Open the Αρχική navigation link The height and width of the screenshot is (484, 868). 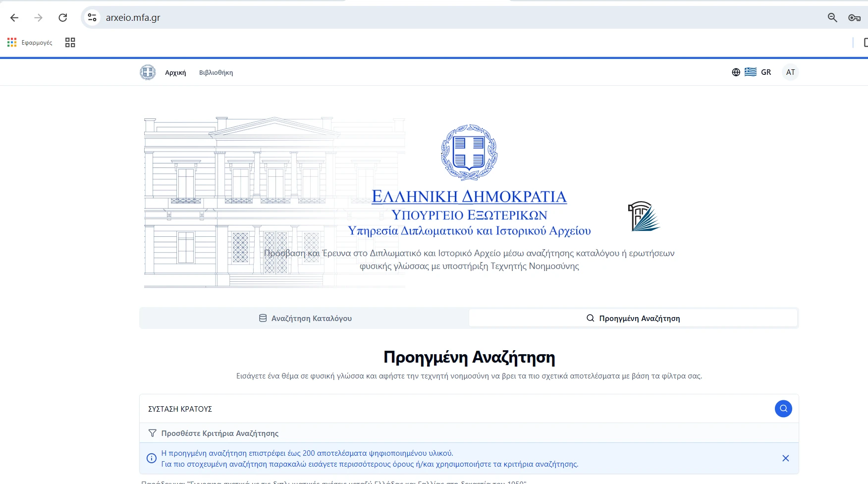tap(175, 73)
